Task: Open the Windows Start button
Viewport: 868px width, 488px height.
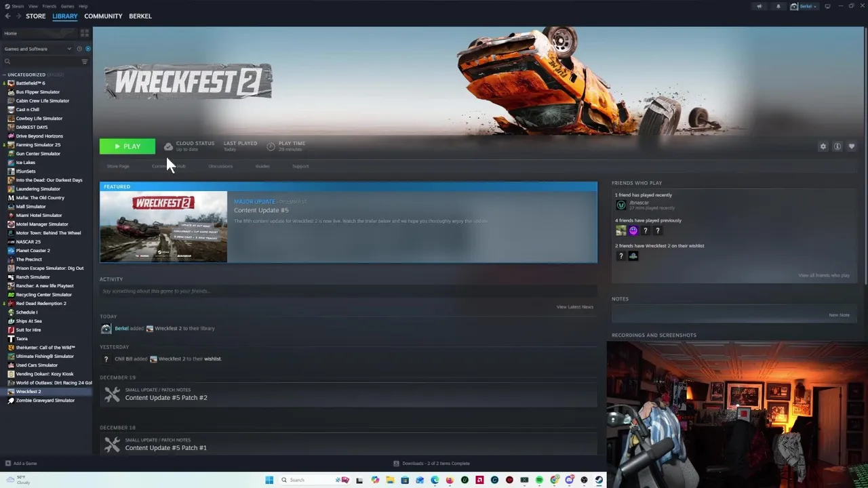Action: (269, 480)
